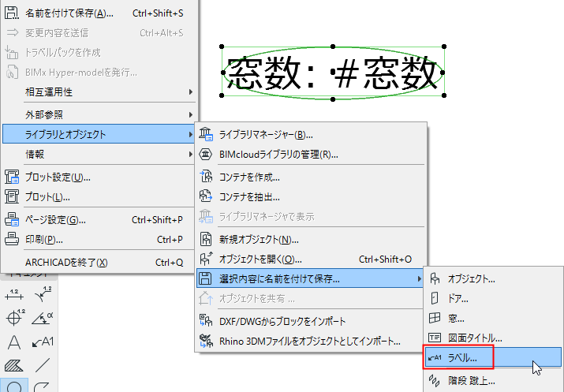Select the Label tool in toolbox
The width and height of the screenshot is (564, 392).
(x=43, y=342)
